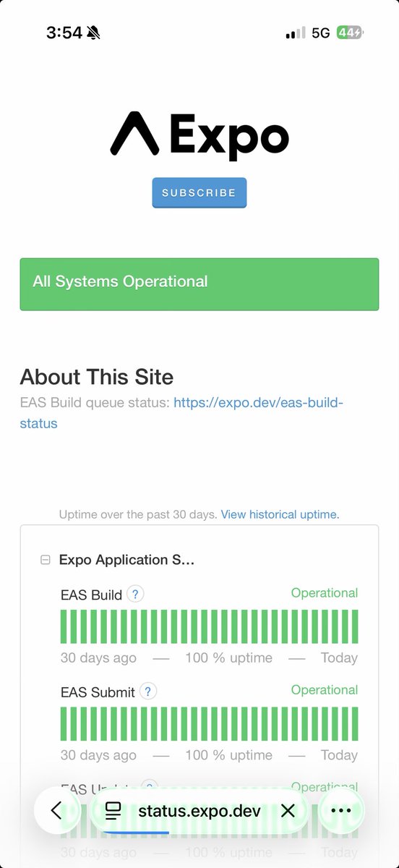
Task: Tap the cellular signal bars icon
Action: (x=296, y=33)
